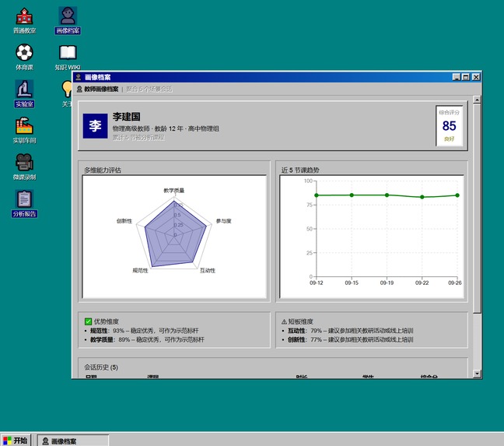504x446 pixels.
Task: Click the teacher name 李建国
Action: click(126, 117)
